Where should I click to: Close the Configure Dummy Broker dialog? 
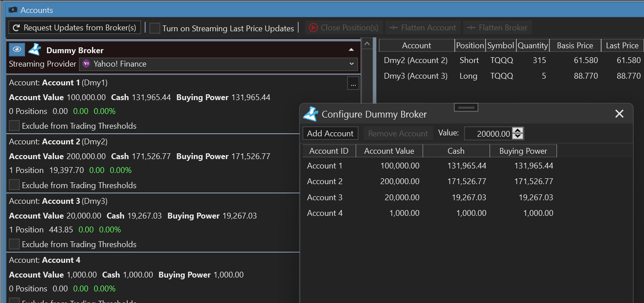point(619,114)
